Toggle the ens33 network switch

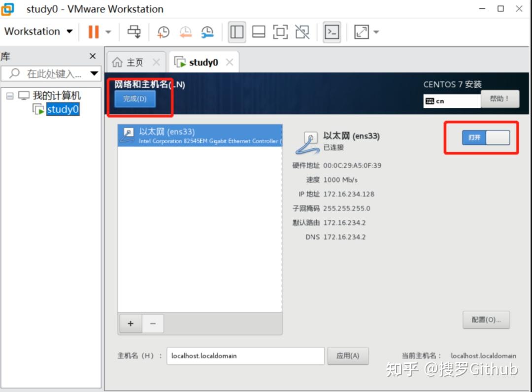486,138
